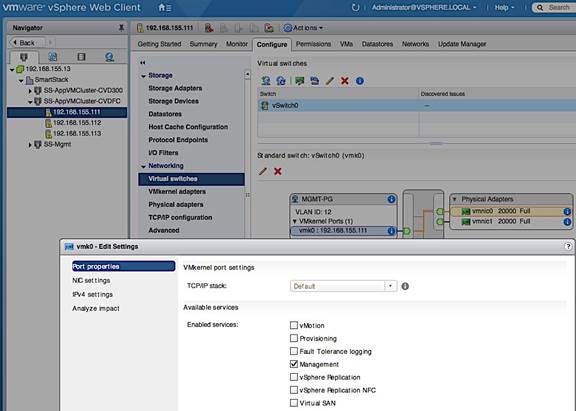Image resolution: width=576 pixels, height=411 pixels.
Task: Select Hosts and Clusters navigator tab icon
Action: coord(24,57)
